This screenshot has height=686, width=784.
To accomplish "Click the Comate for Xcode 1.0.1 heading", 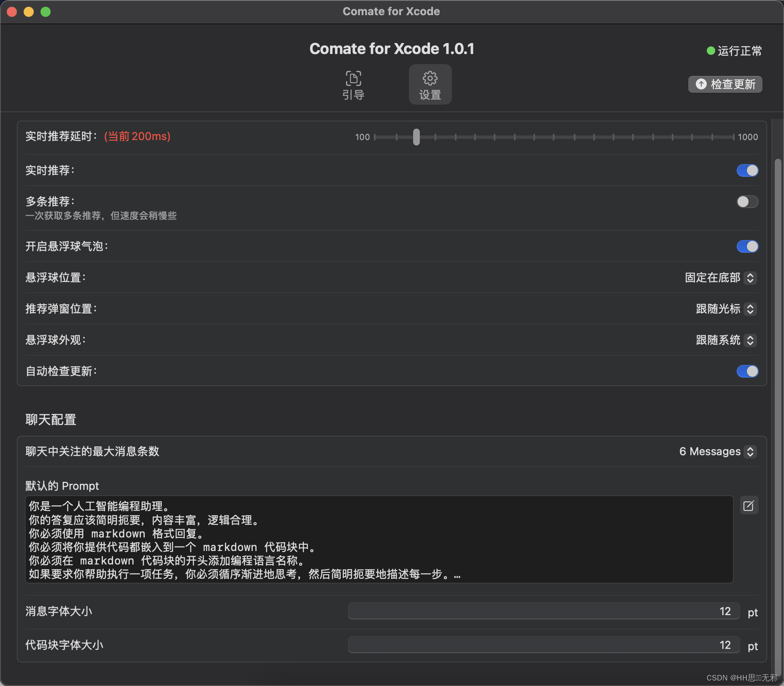I will pyautogui.click(x=392, y=49).
